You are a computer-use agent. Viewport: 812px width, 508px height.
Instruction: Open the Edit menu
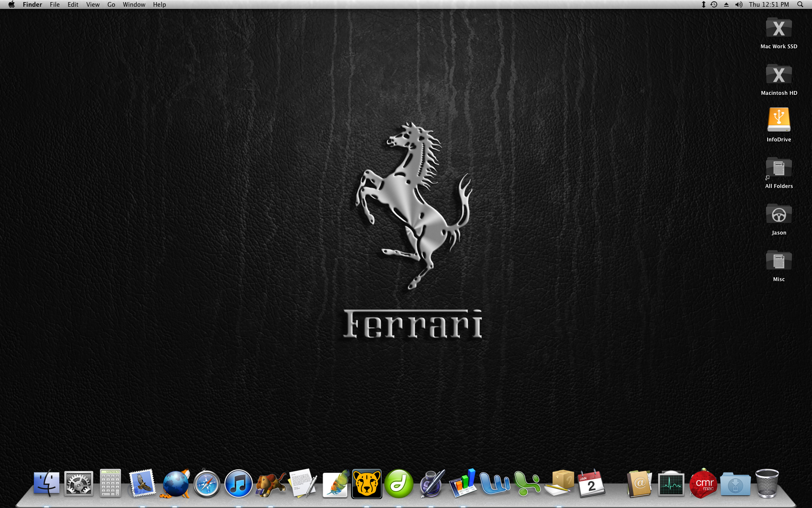click(73, 5)
